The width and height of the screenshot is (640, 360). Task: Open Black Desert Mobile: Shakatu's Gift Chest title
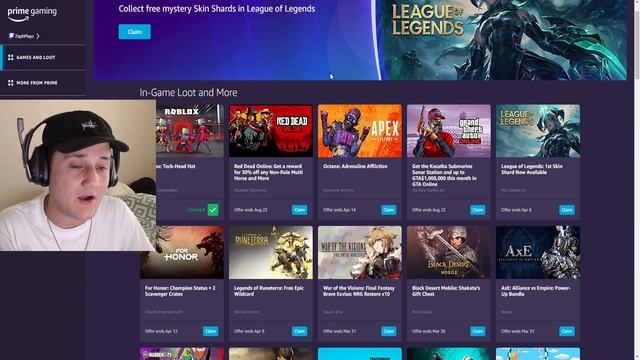point(446,291)
